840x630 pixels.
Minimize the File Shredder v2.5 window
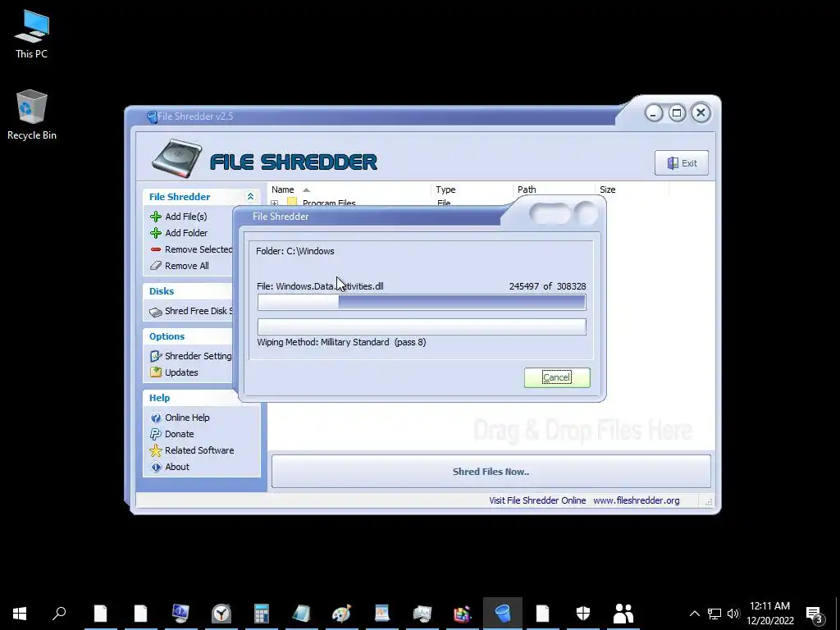point(654,113)
